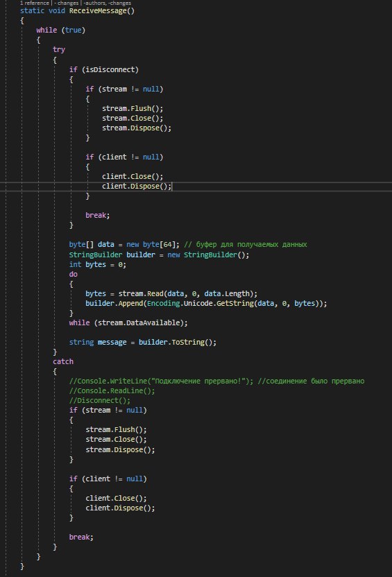The image size is (392, 577).
Task: Click the "int bytes = 0;" line
Action: [98, 265]
